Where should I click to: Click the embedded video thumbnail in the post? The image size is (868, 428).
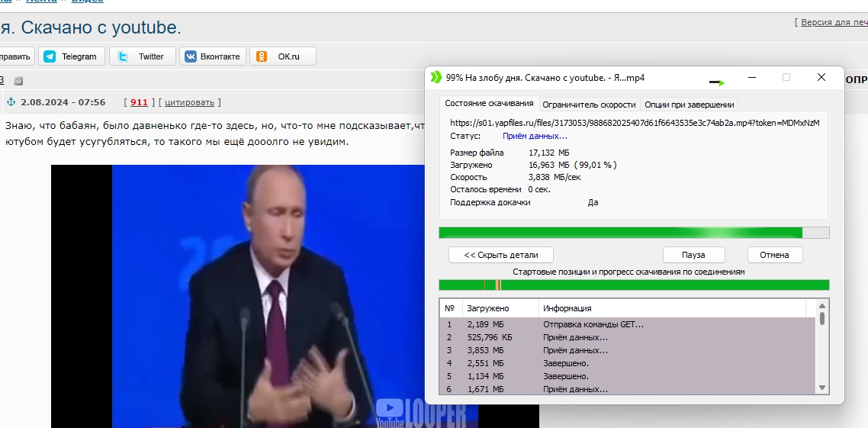pyautogui.click(x=294, y=296)
